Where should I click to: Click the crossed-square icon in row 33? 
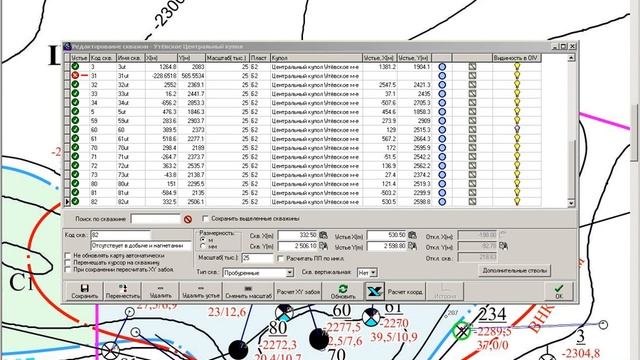pos(472,93)
